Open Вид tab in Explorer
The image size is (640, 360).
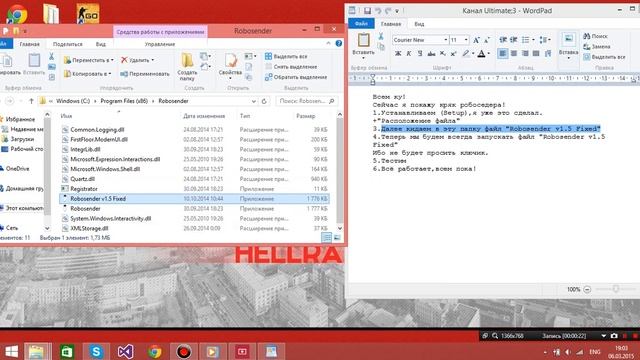point(100,44)
